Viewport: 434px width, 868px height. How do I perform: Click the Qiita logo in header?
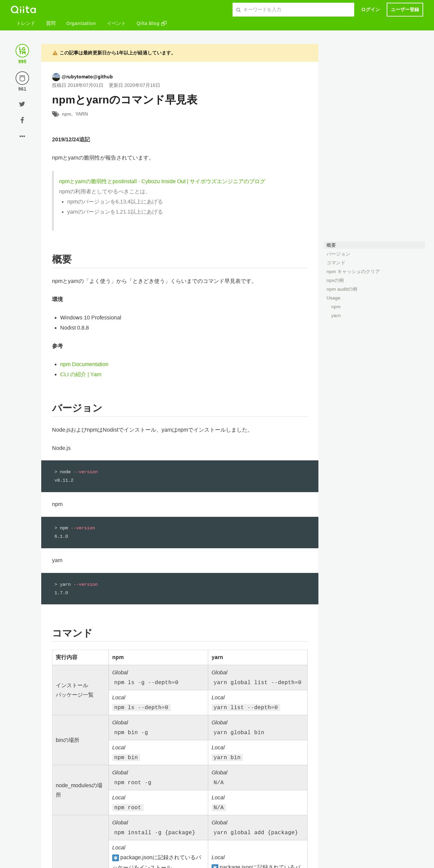23,9
